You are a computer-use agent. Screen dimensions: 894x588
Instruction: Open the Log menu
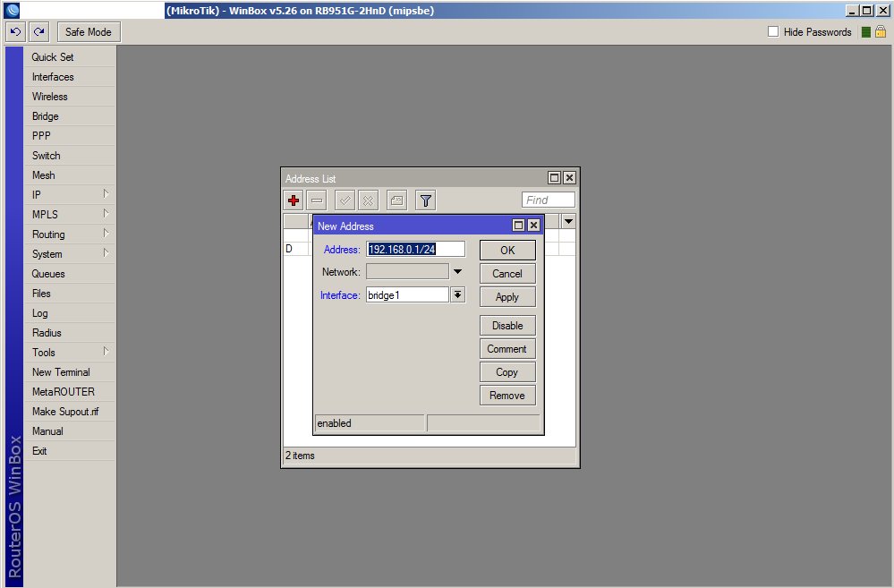(x=70, y=313)
